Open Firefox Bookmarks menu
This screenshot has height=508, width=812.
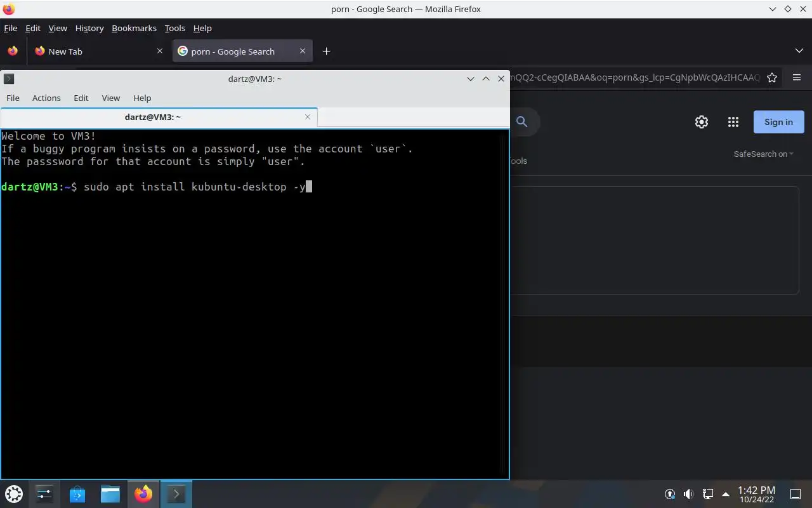click(134, 28)
